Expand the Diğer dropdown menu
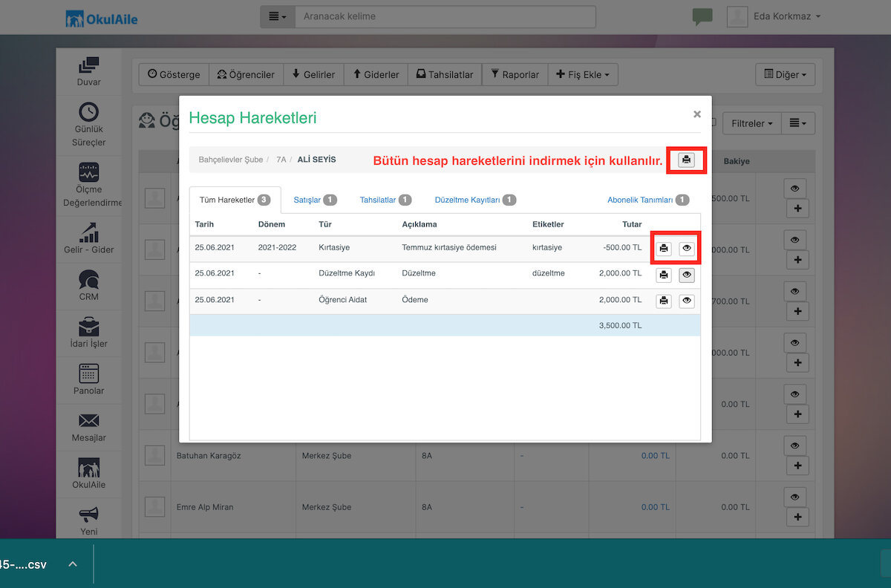Screen dimensions: 891x588 click(785, 74)
